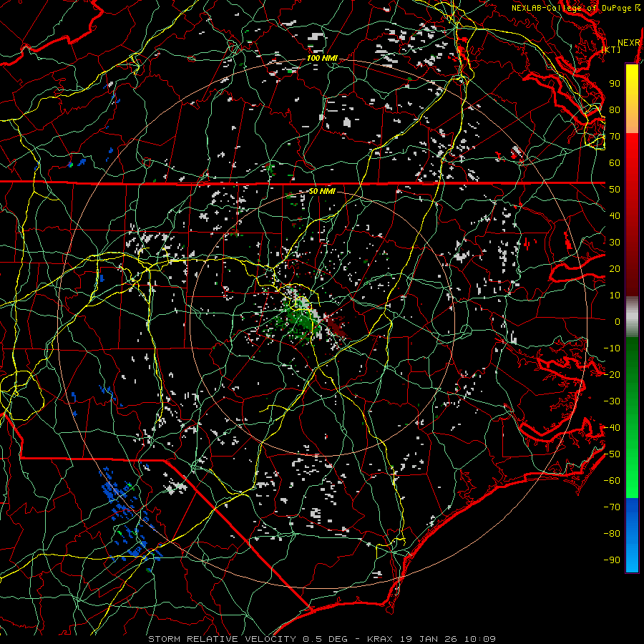Click the 50 value on the velocity scale
Screen dimensions: 644x644
pos(615,190)
